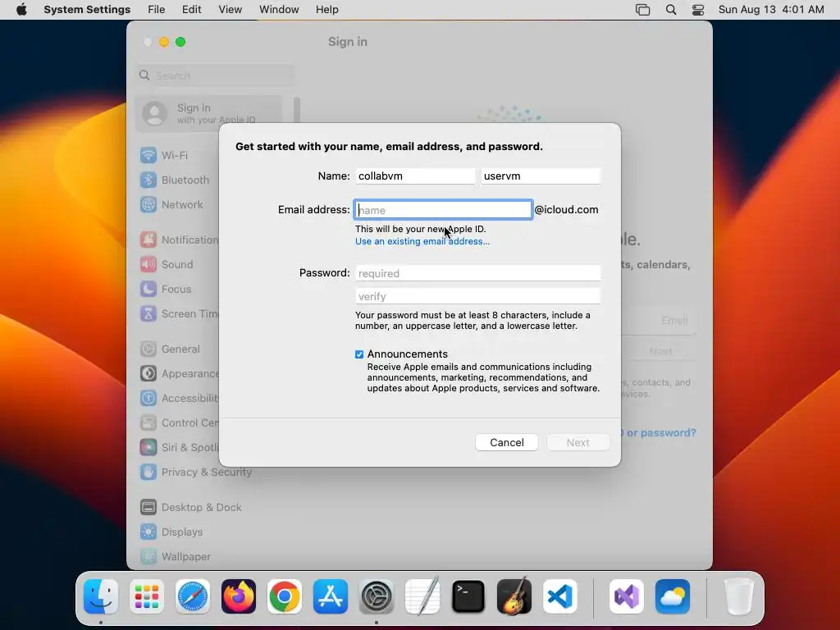Viewport: 840px width, 630px height.
Task: Click the sidebar scrollbar
Action: 297,109
